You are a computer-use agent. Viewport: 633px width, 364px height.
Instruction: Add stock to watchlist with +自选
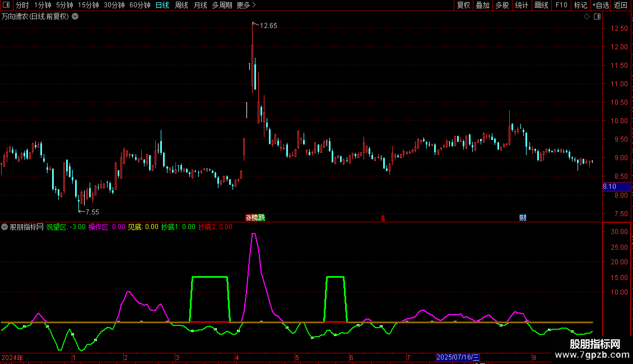coord(601,5)
